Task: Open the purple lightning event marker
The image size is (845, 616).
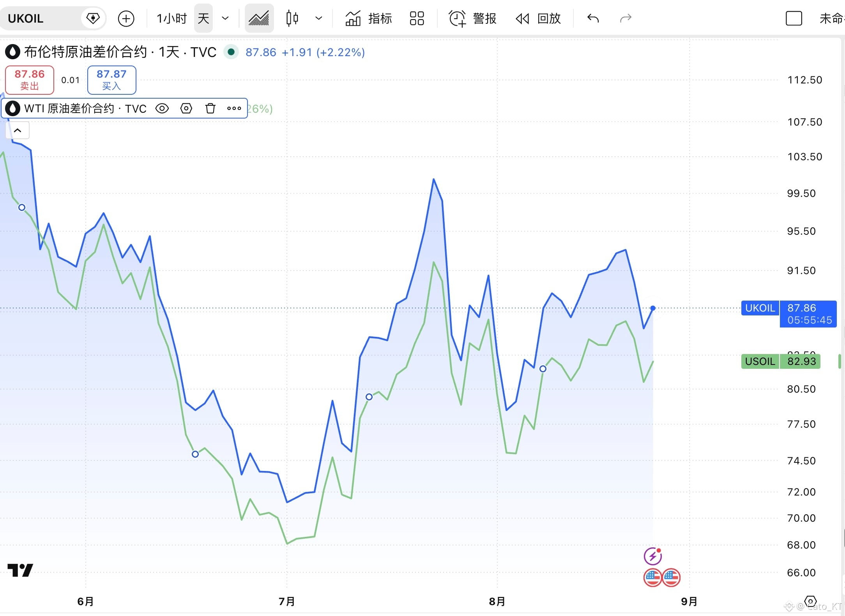Action: (653, 556)
